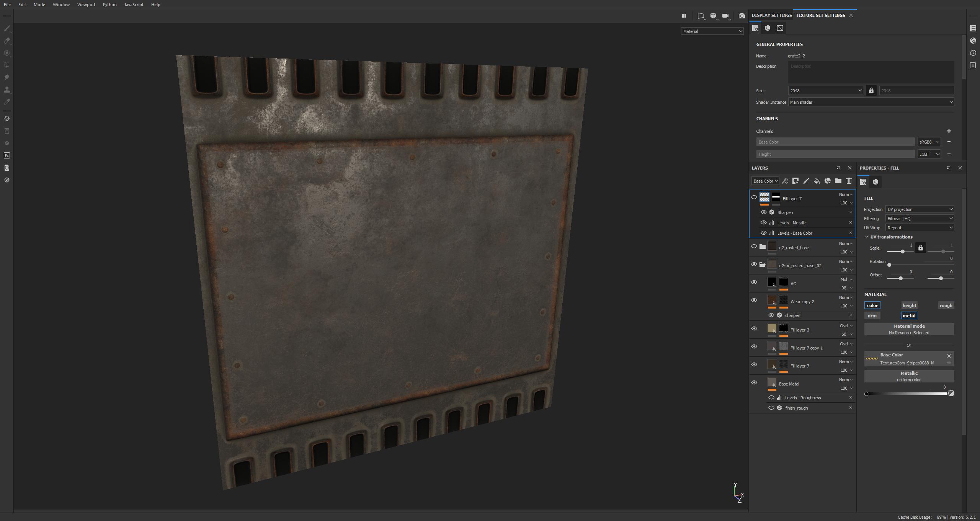Open the Projection dropdown
This screenshot has width=980, height=521.
(920, 209)
